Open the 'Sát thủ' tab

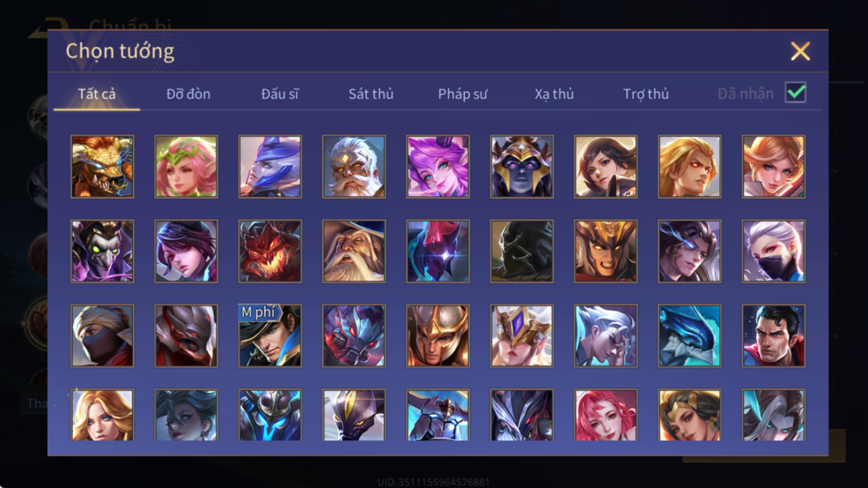[x=370, y=94]
